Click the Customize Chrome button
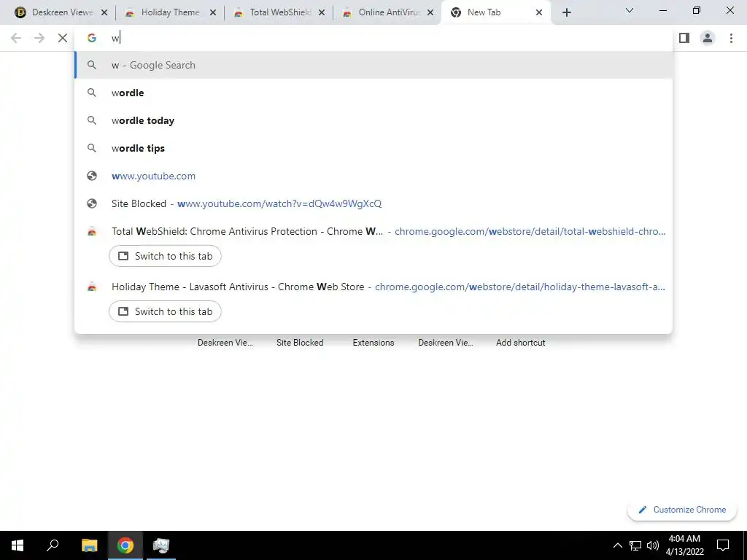 pyautogui.click(x=682, y=510)
